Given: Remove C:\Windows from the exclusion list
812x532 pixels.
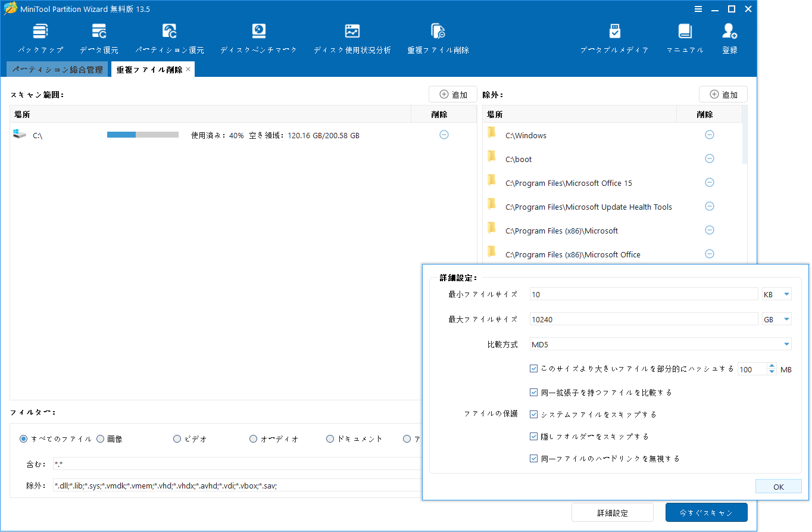Looking at the screenshot, I should [709, 135].
